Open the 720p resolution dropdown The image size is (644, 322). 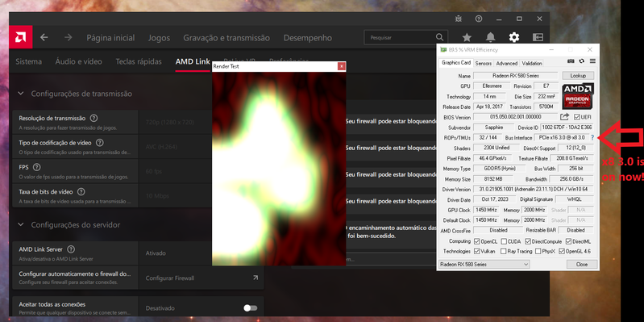(x=176, y=122)
